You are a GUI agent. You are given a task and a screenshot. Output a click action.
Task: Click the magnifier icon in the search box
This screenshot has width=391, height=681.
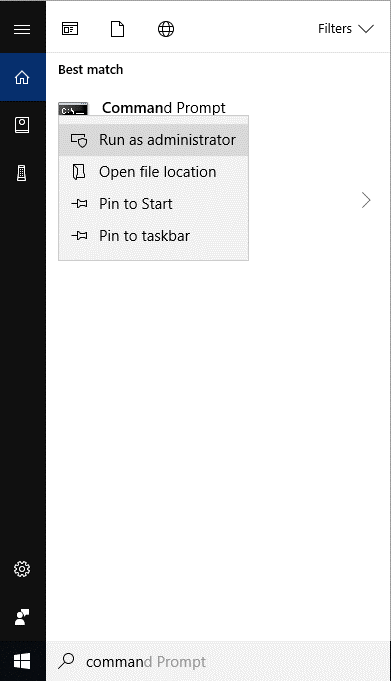coord(66,661)
